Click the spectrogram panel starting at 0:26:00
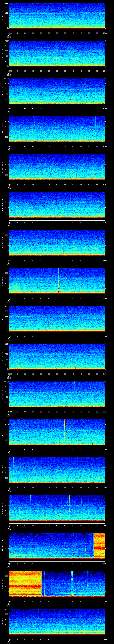 [x=57, y=470]
